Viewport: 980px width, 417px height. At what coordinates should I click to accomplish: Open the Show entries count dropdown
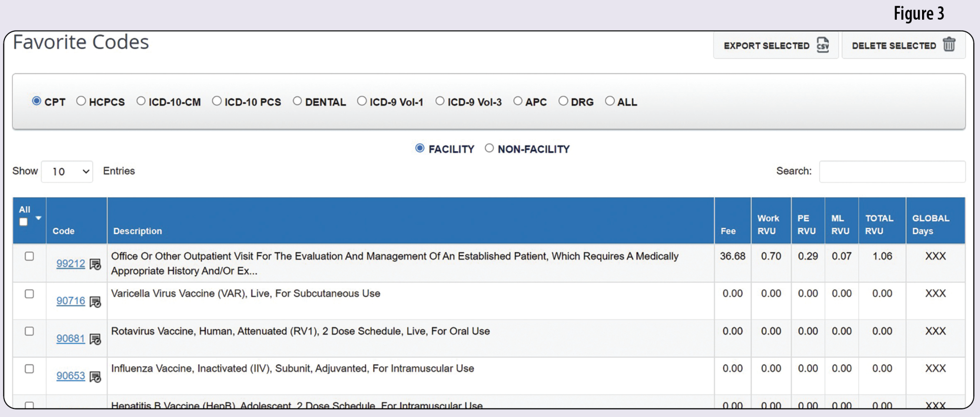tap(67, 171)
